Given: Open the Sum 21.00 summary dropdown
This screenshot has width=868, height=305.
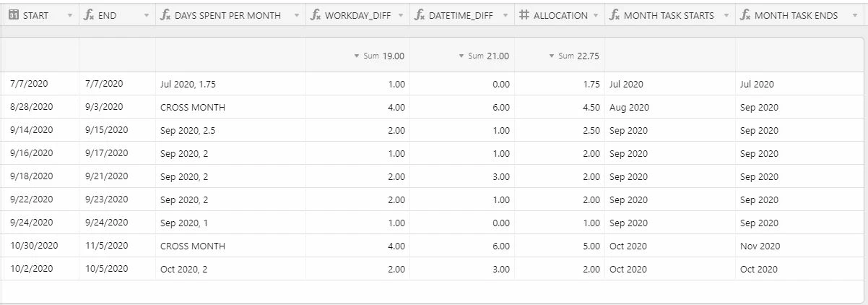Looking at the screenshot, I should [x=483, y=56].
